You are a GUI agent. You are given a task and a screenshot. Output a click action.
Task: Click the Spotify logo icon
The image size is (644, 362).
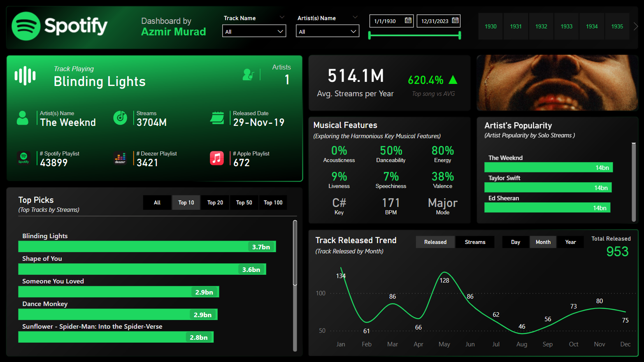(26, 26)
